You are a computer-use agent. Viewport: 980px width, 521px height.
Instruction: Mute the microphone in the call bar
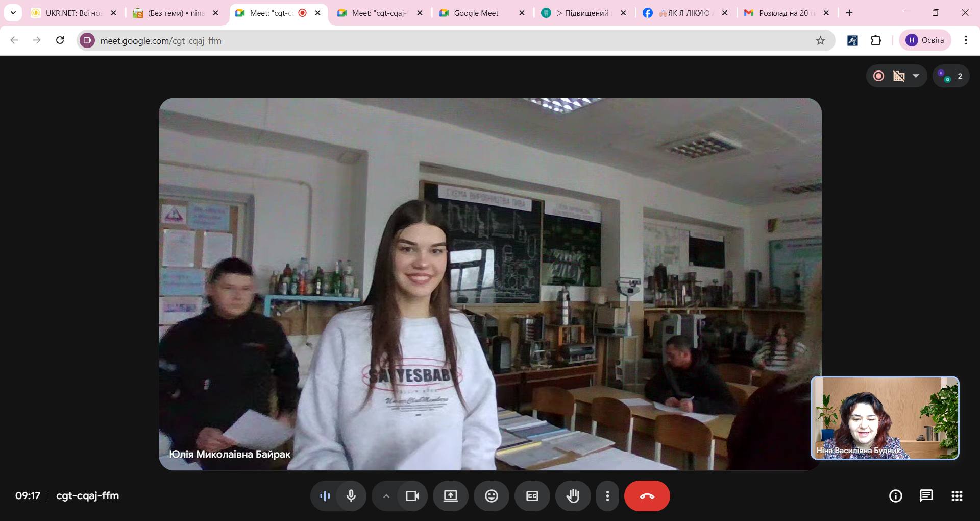pyautogui.click(x=351, y=496)
